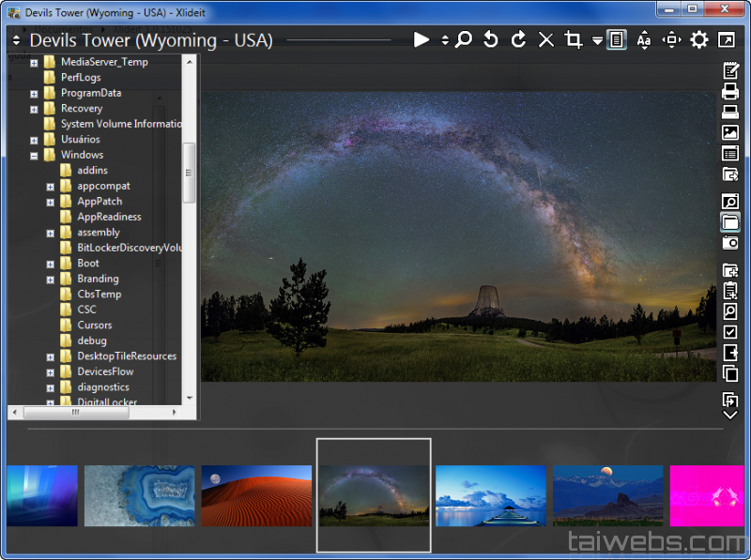Click the camera icon in right sidebar
The image size is (751, 560).
coord(730,242)
